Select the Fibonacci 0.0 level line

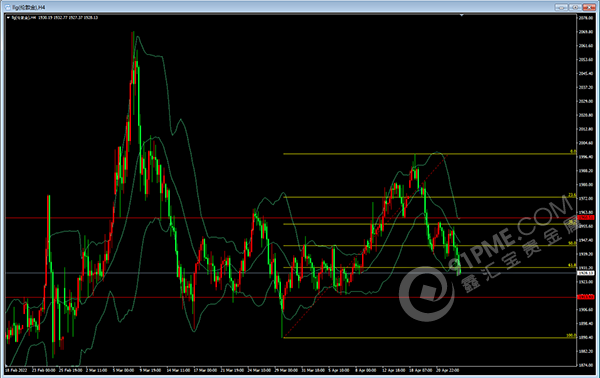click(429, 154)
